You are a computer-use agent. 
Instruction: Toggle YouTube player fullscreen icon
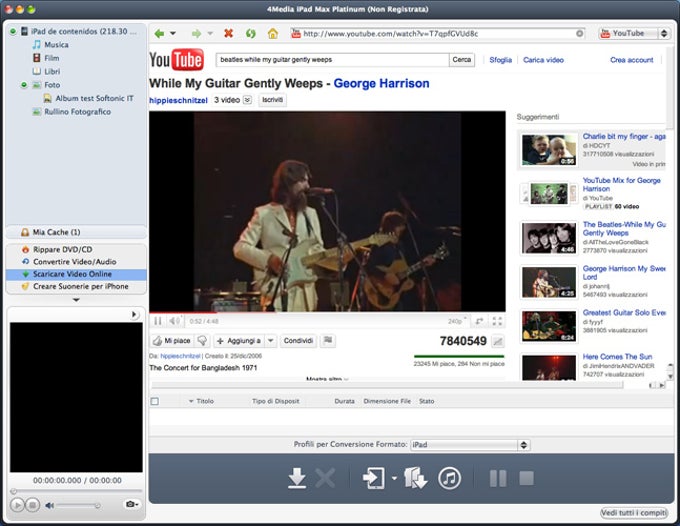tap(497, 321)
